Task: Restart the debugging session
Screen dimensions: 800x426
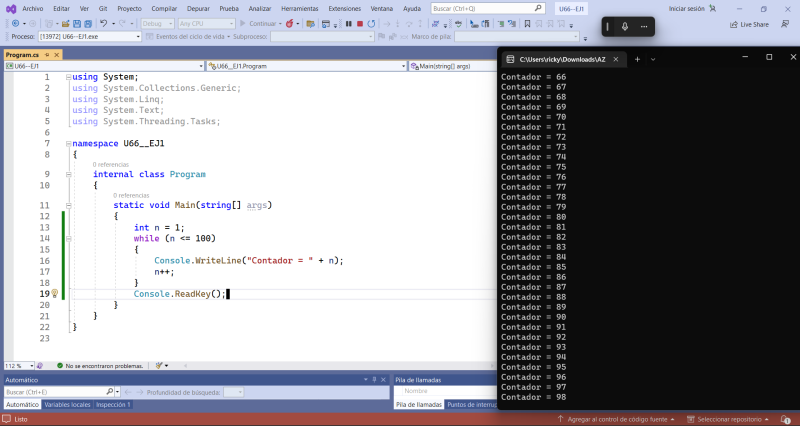Action: tap(373, 23)
